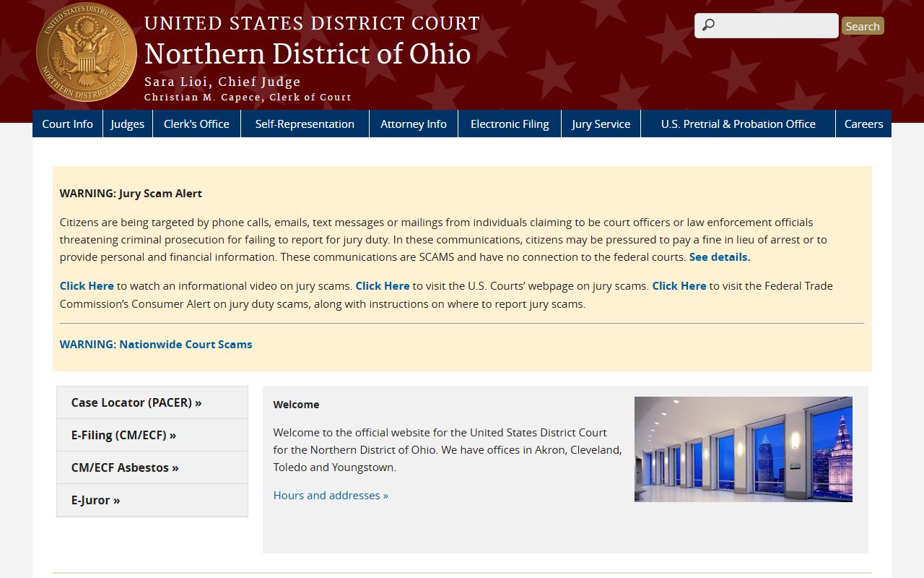Click Here to watch informational jury scam video
The height and width of the screenshot is (578, 924).
pyautogui.click(x=87, y=285)
